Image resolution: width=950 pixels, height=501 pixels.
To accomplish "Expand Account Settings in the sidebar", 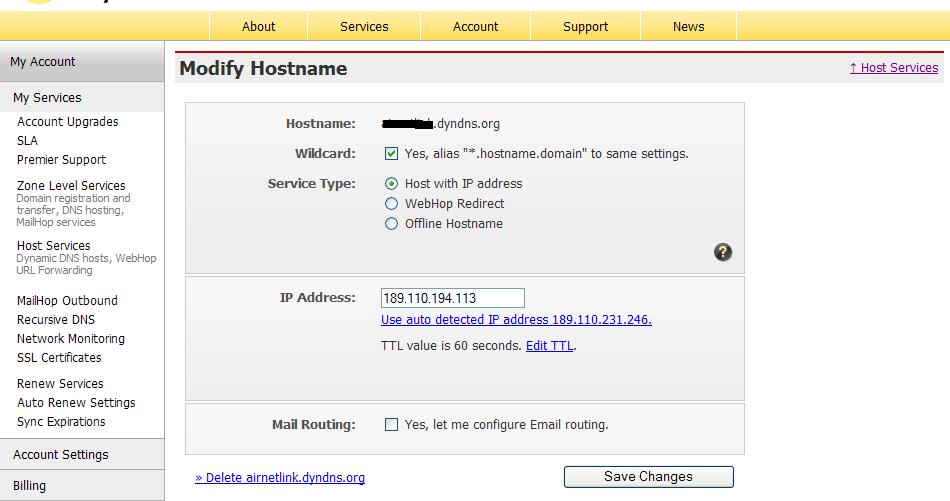I will 60,455.
